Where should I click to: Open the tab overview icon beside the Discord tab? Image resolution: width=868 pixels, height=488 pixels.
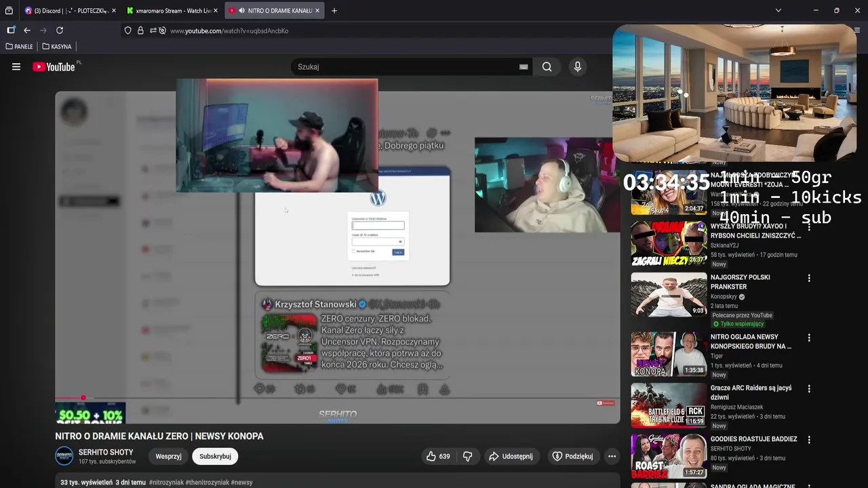9,11
